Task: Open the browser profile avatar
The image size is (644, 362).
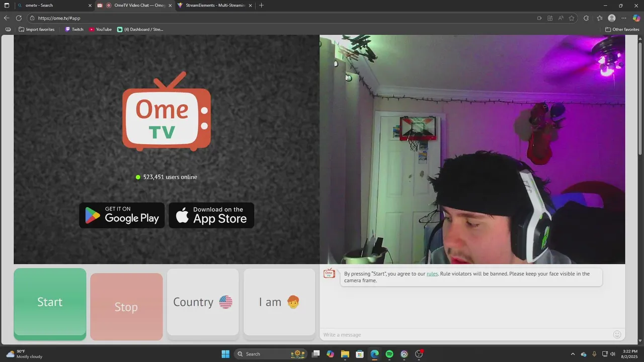Action: click(612, 18)
